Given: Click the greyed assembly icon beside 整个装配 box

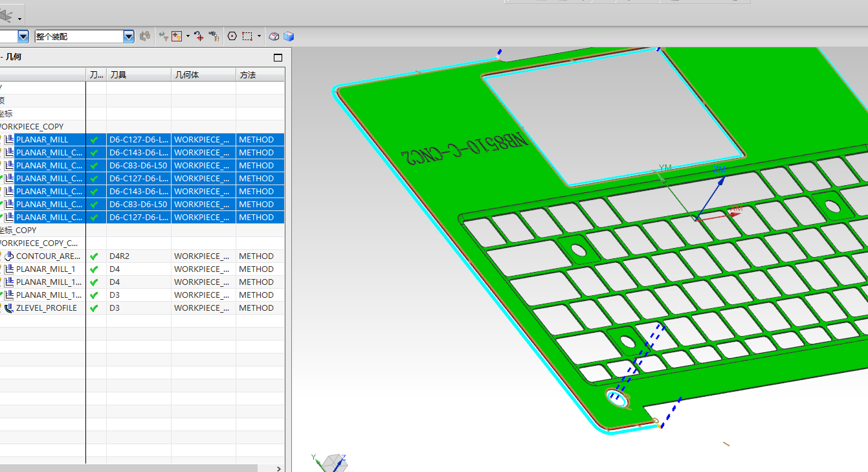Looking at the screenshot, I should [x=144, y=37].
